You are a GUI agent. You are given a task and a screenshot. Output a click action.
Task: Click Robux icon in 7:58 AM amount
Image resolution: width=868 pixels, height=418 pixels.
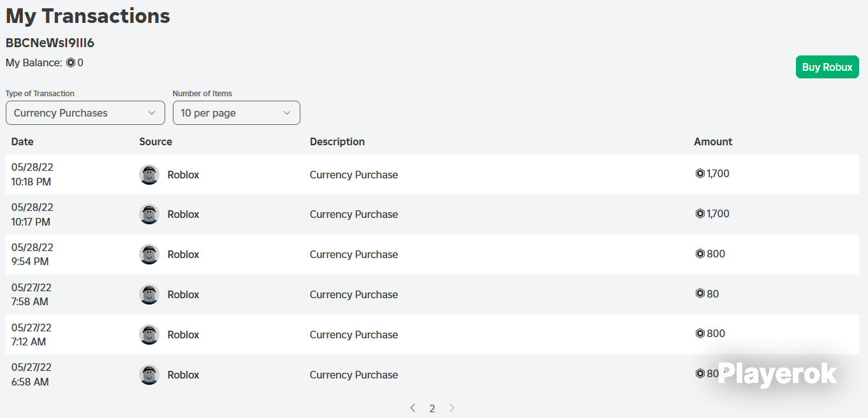click(x=700, y=294)
